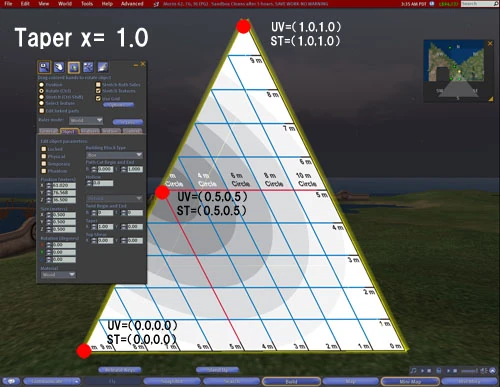Stop the music stream
The width and height of the screenshot is (500, 387).
point(429,371)
